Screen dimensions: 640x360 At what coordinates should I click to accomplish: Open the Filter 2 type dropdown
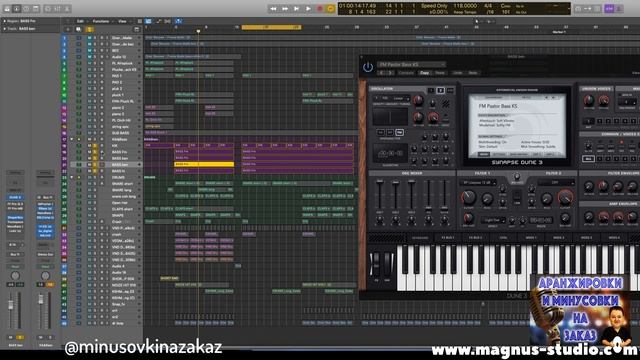click(556, 182)
